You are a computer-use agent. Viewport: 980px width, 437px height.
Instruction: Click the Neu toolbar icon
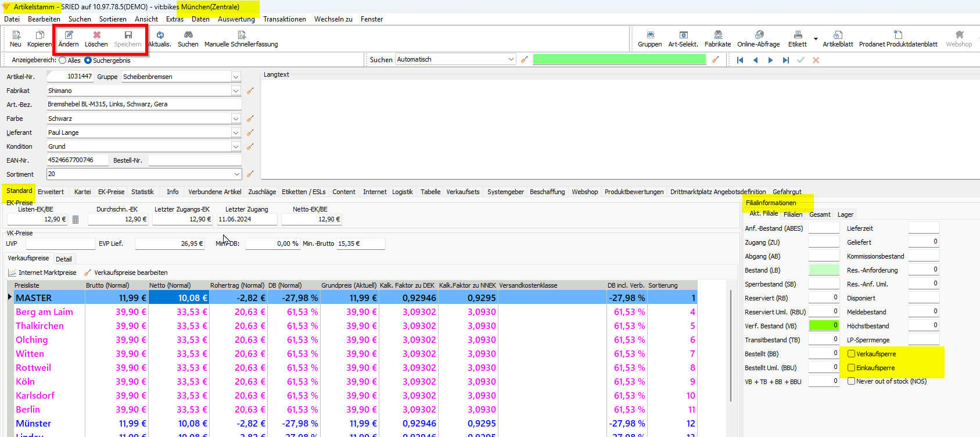point(16,35)
